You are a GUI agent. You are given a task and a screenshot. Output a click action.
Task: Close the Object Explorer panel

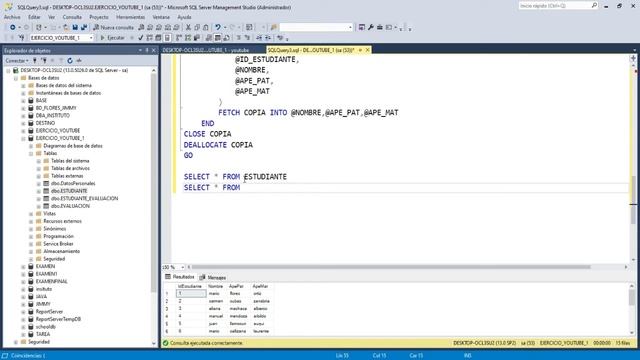coord(154,50)
